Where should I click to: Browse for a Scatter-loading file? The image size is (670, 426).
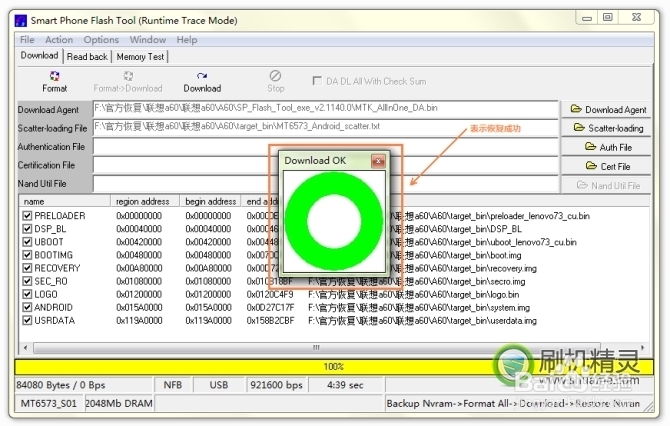tap(606, 128)
